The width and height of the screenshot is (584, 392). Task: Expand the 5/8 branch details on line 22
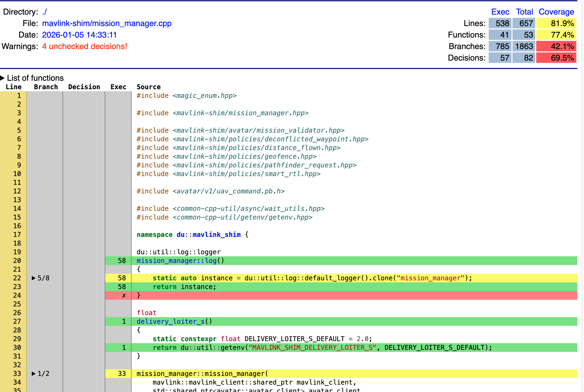pos(33,278)
